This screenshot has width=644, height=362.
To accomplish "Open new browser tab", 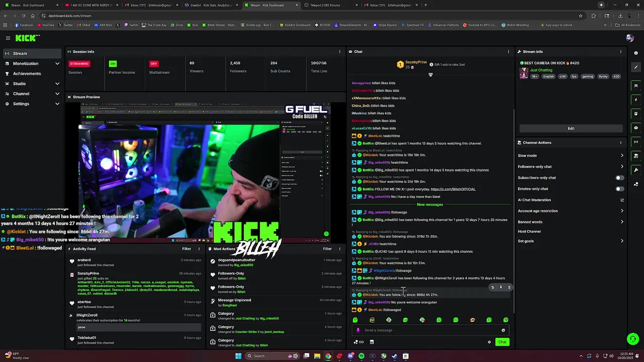I will pos(426,5).
